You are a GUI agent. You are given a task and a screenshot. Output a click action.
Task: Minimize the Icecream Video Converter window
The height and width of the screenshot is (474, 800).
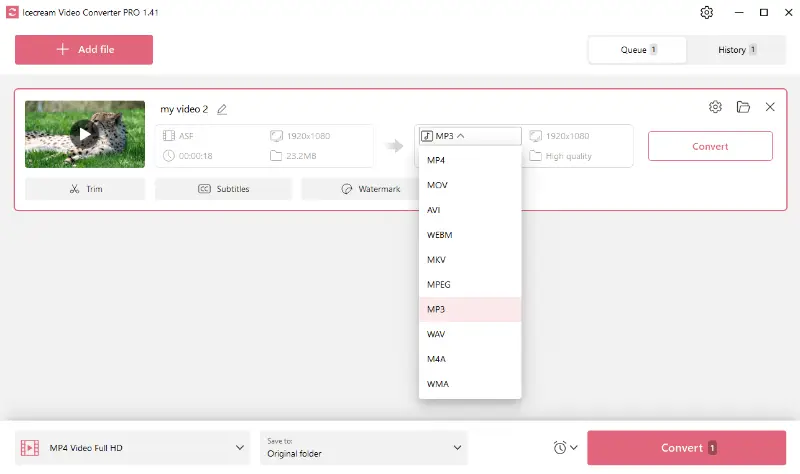tap(739, 12)
